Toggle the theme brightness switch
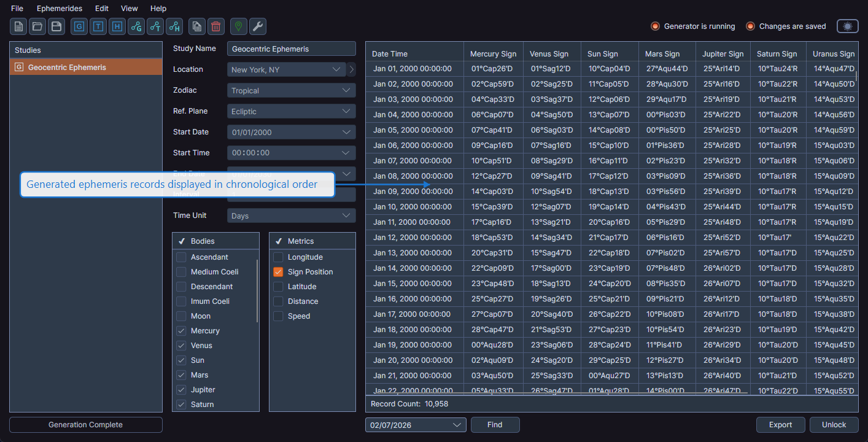 tap(847, 26)
